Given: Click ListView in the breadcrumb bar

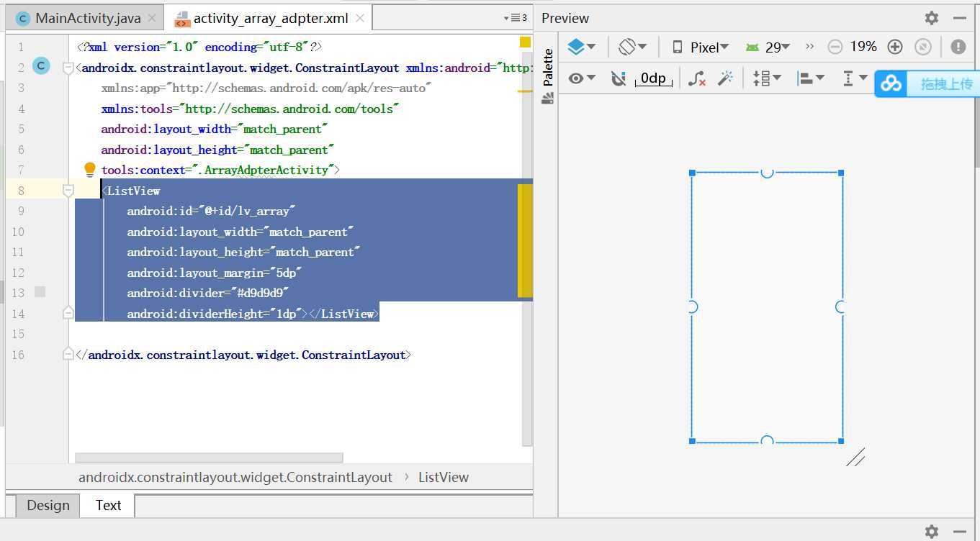Looking at the screenshot, I should 444,477.
